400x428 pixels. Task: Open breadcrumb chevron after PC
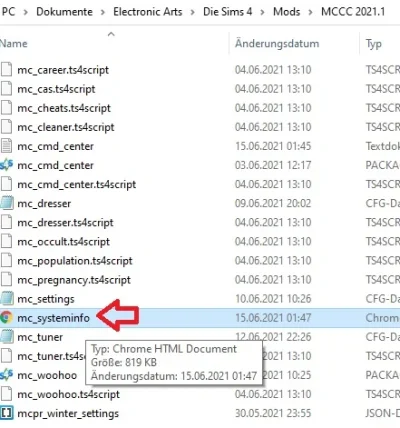click(26, 12)
